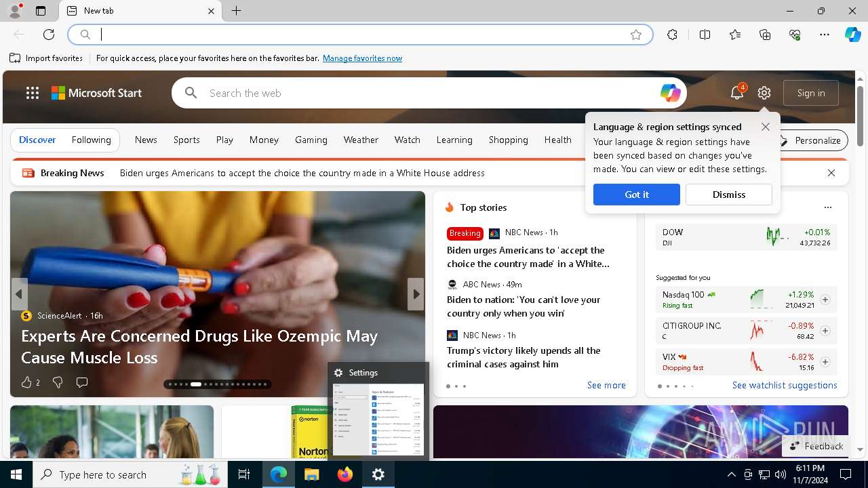
Task: Focus the browser address bar
Action: coord(359,35)
